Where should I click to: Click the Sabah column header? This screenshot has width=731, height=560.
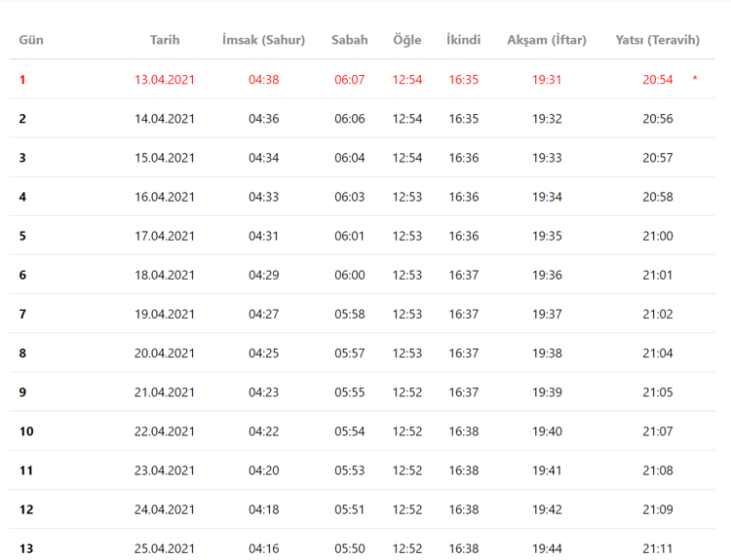pyautogui.click(x=350, y=40)
